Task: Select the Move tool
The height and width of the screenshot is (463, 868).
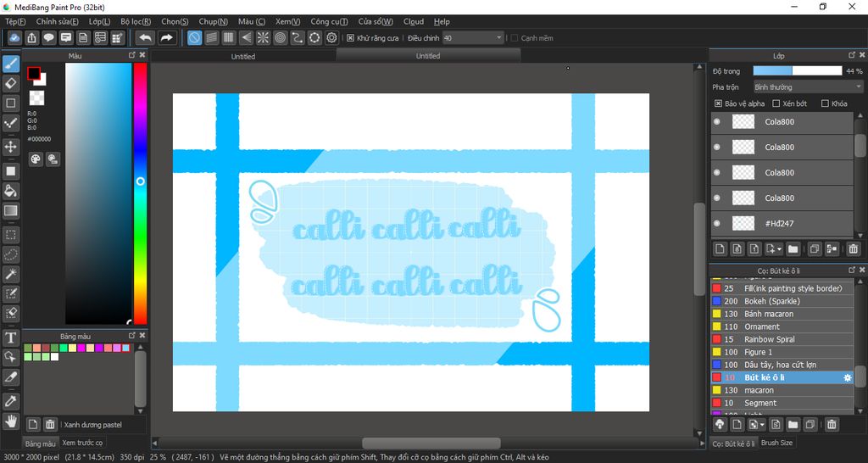Action: click(x=10, y=147)
